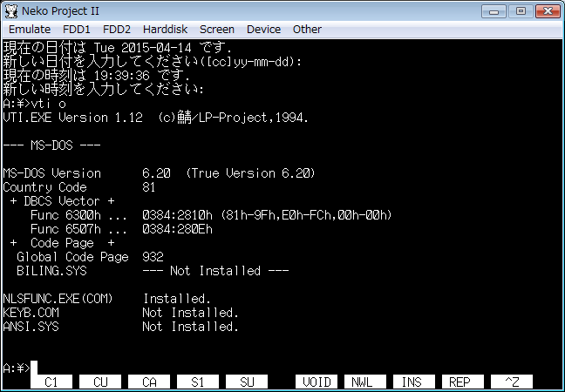Image resolution: width=565 pixels, height=392 pixels.
Task: Click the INS function key label
Action: pos(414,382)
